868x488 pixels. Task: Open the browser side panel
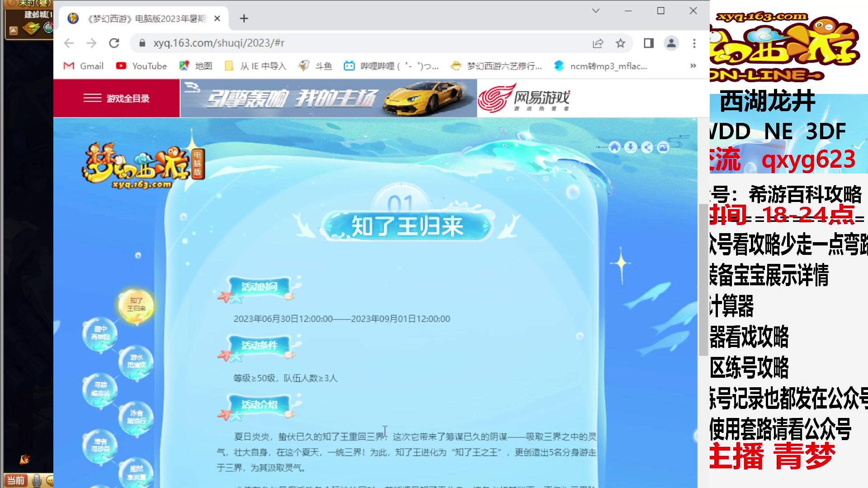pos(649,43)
